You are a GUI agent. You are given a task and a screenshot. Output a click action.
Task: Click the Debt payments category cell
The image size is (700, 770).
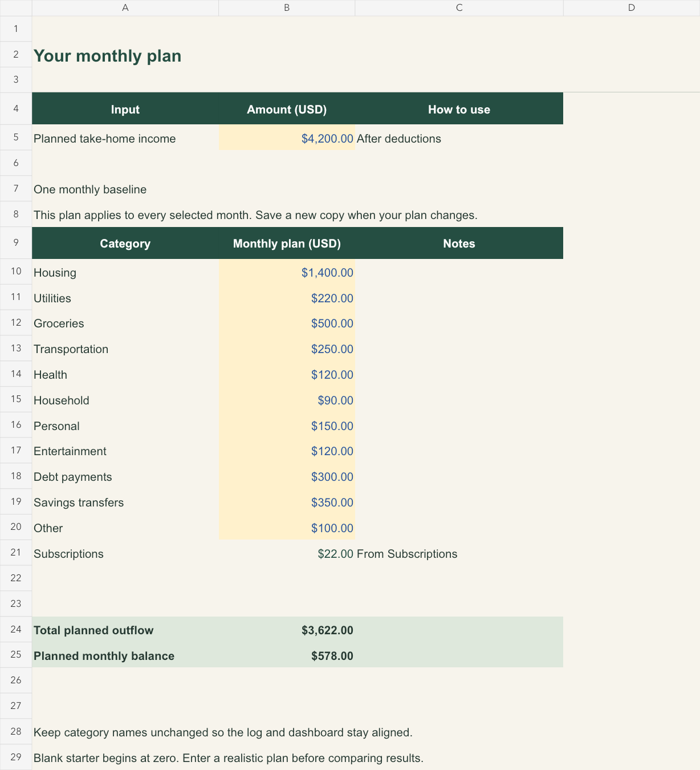(x=125, y=477)
